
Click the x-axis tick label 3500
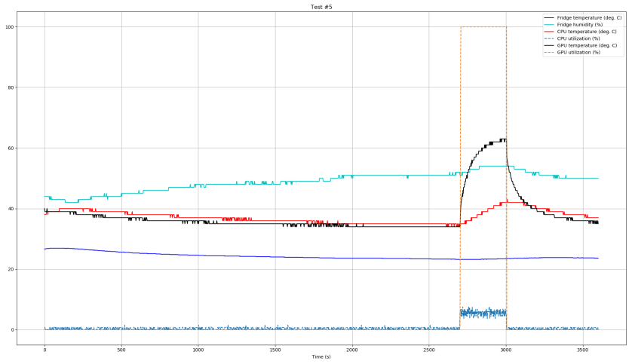(x=581, y=350)
